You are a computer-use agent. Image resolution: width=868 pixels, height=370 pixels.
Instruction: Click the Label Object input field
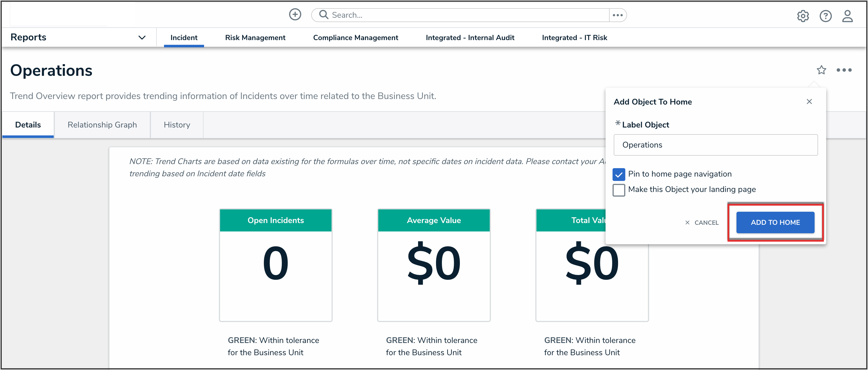(715, 145)
